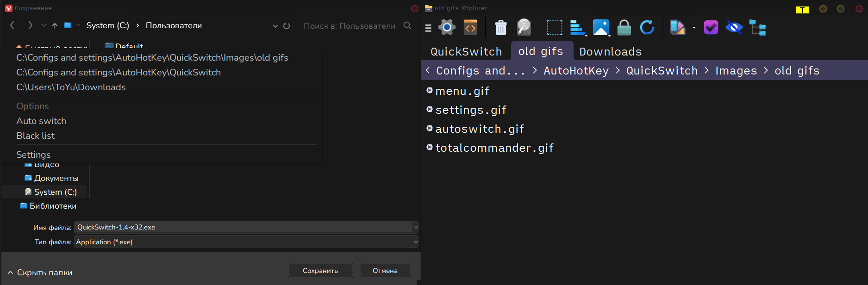Refresh the XYplorer file list

[x=647, y=28]
